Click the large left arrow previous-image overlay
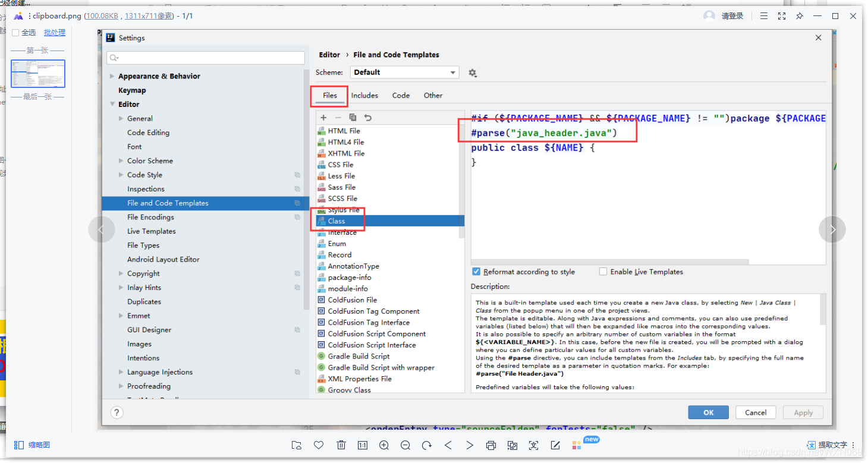This screenshot has width=868, height=463. (x=102, y=229)
